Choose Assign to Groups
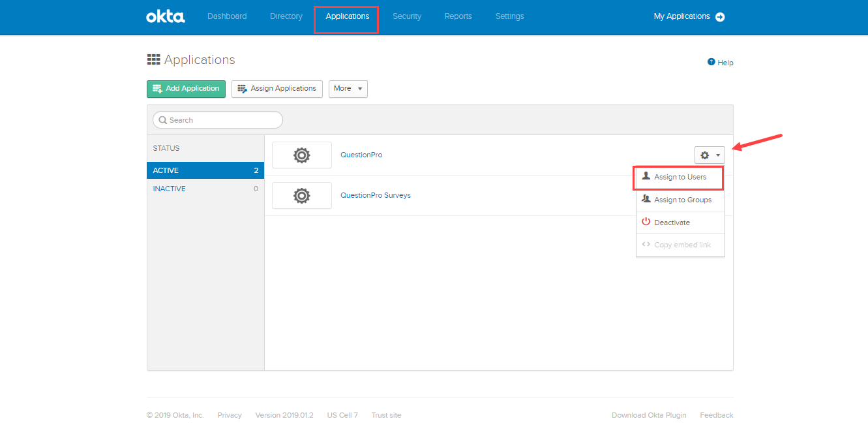 click(x=680, y=200)
